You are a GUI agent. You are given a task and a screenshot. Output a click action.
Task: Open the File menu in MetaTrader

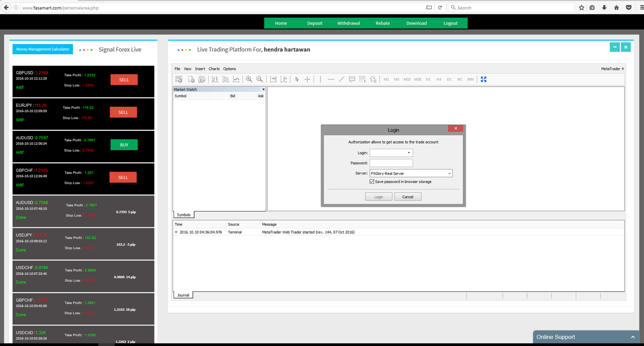pos(177,69)
